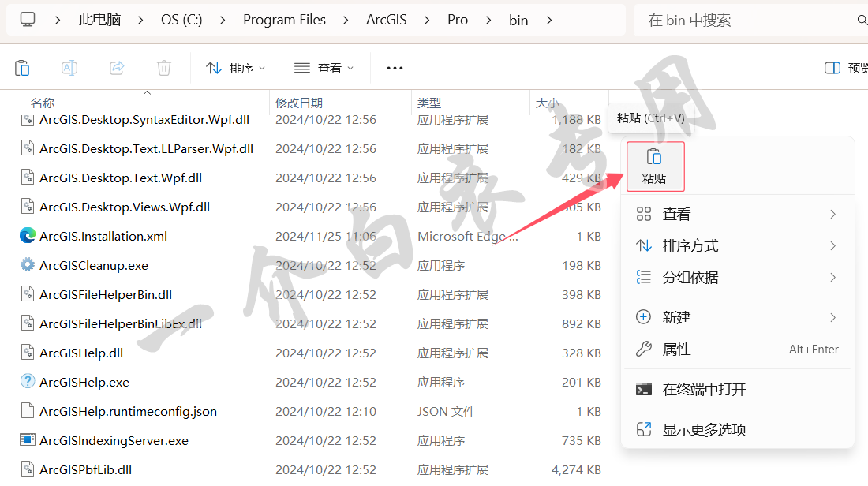Image resolution: width=868 pixels, height=486 pixels.
Task: Expand the chevron after OS (C:)
Action: coord(223,20)
